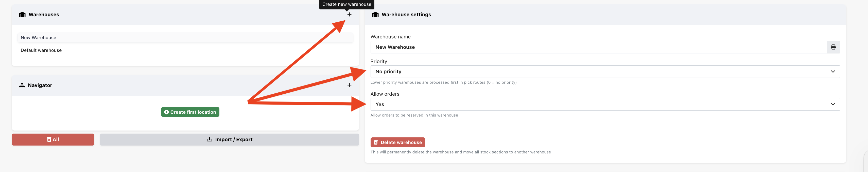The width and height of the screenshot is (868, 172).
Task: Click the Create new warehouse plus icon
Action: (349, 15)
